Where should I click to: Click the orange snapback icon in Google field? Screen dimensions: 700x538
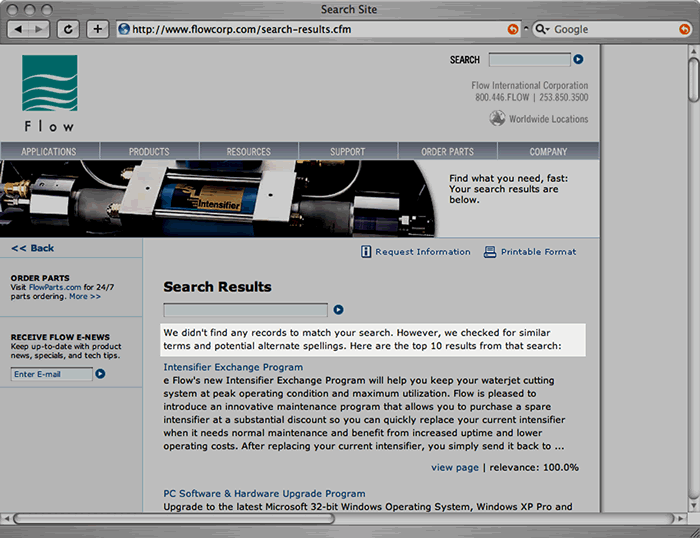pos(684,29)
